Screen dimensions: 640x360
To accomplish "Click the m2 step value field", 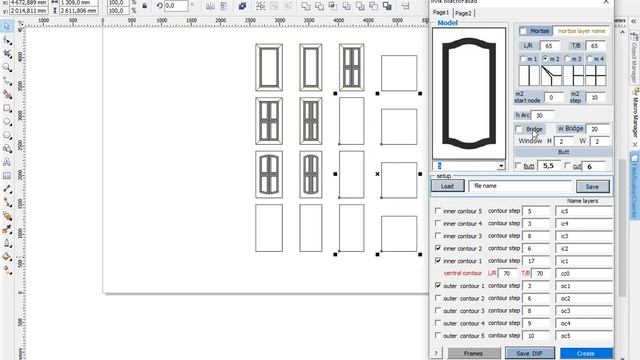I will (x=596, y=98).
